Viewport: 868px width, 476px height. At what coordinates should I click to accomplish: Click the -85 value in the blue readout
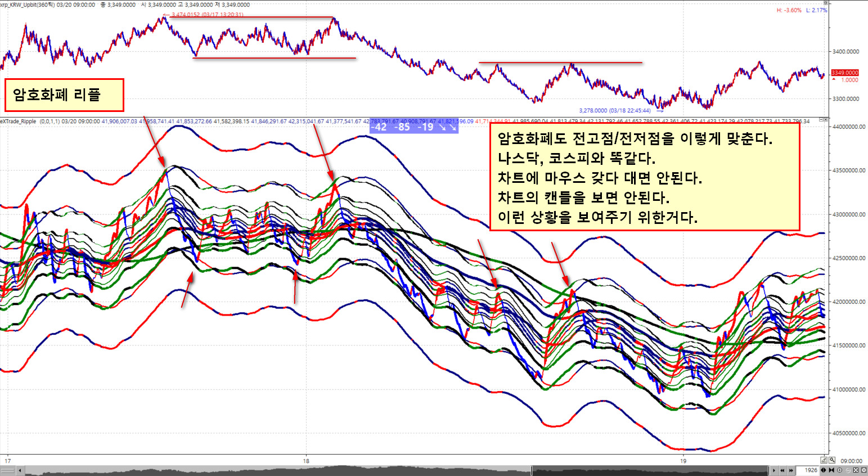coord(402,127)
